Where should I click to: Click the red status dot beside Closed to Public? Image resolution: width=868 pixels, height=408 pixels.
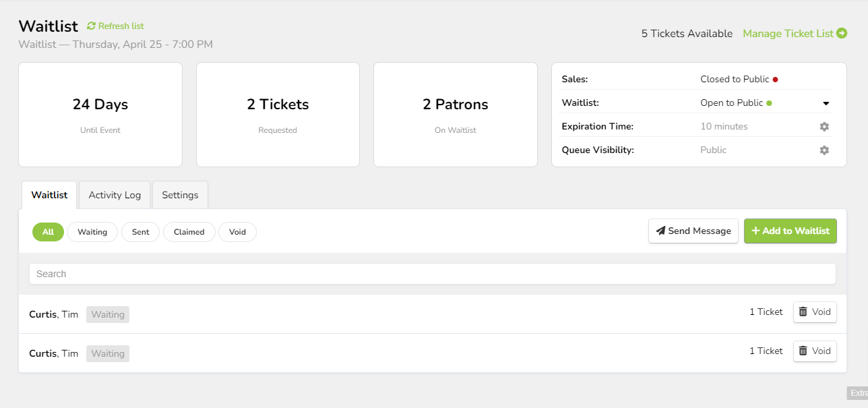774,78
